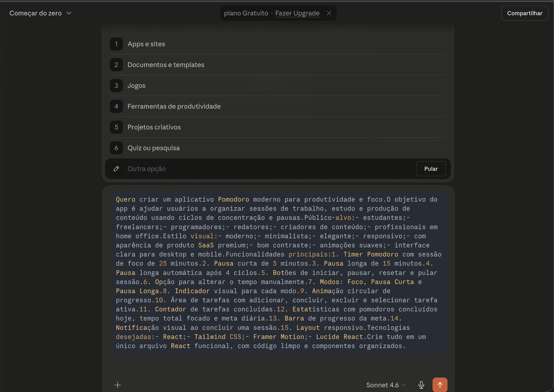Click the pencil icon beside Outra opção

[116, 168]
